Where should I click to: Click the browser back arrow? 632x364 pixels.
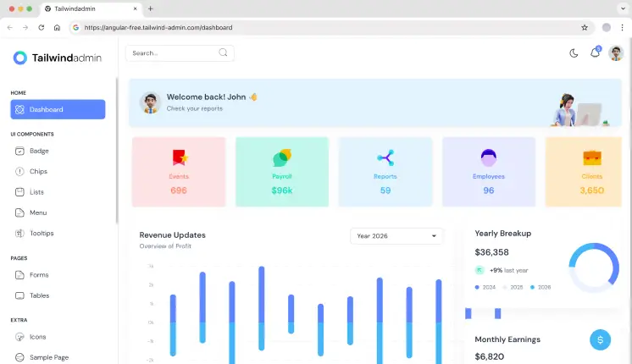9,27
